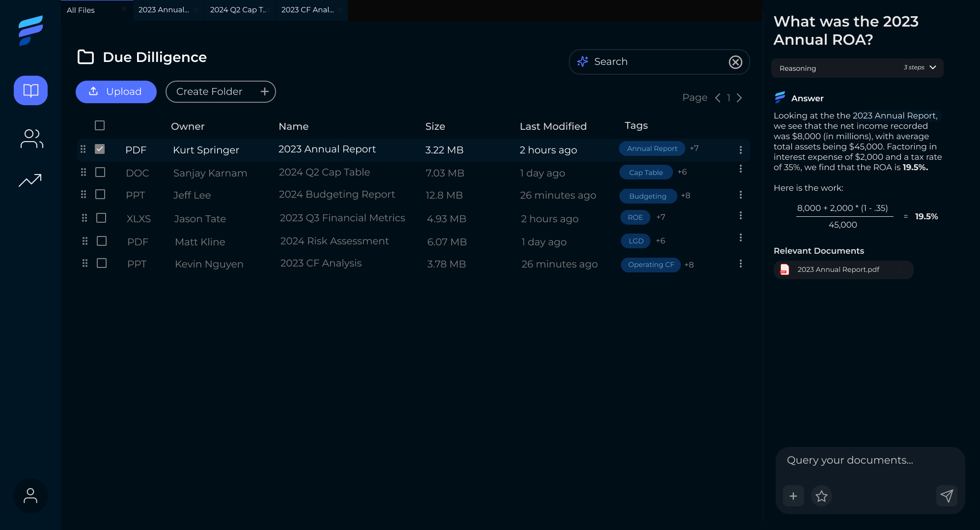Open the 2024 Risk Assessment file name
The height and width of the screenshot is (530, 980).
(x=335, y=241)
